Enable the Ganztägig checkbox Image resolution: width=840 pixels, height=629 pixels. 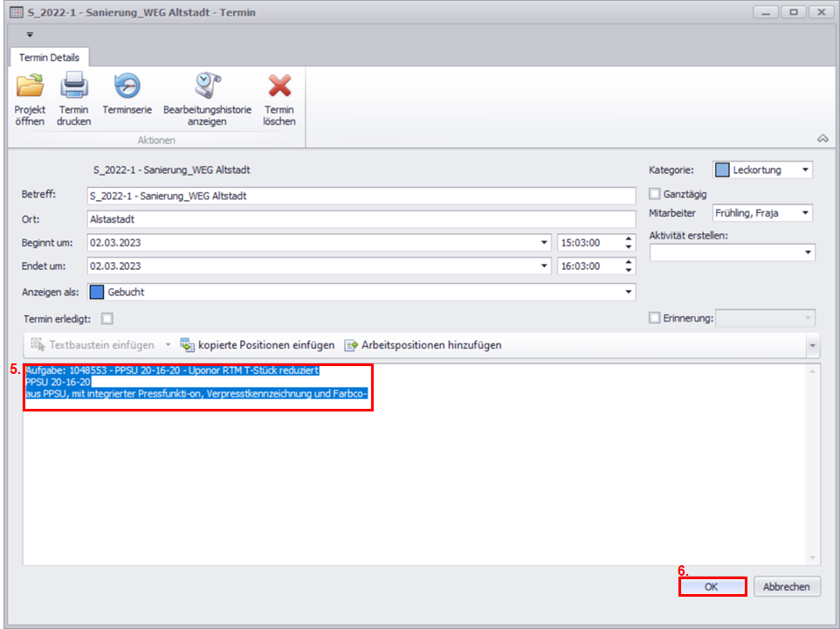[655, 194]
